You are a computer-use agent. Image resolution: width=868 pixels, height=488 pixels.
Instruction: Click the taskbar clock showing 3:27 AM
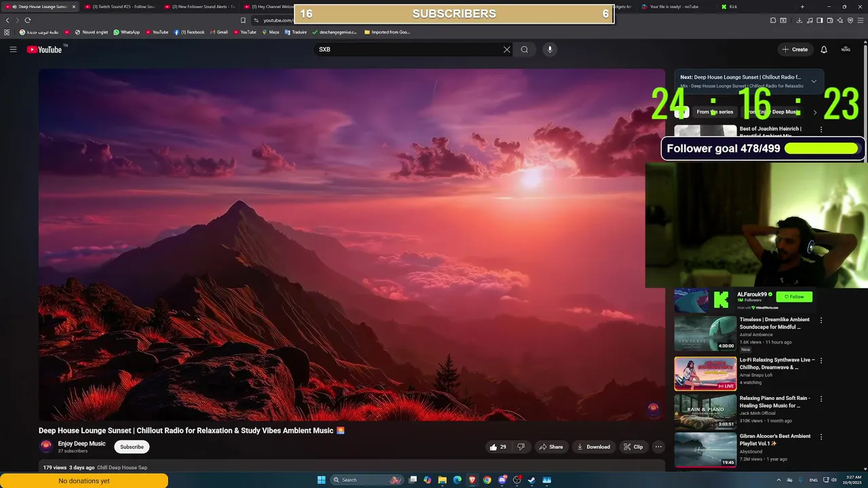click(x=853, y=480)
